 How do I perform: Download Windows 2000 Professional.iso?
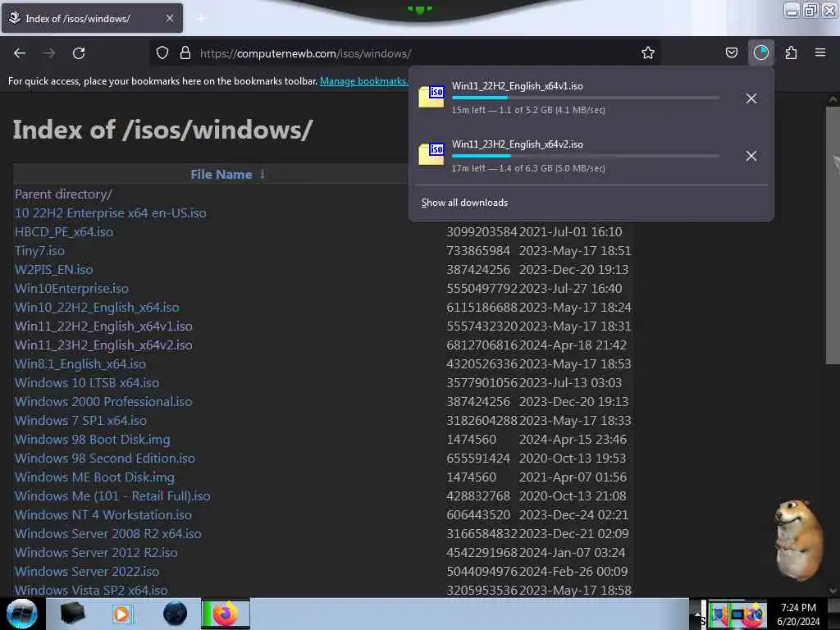click(103, 402)
